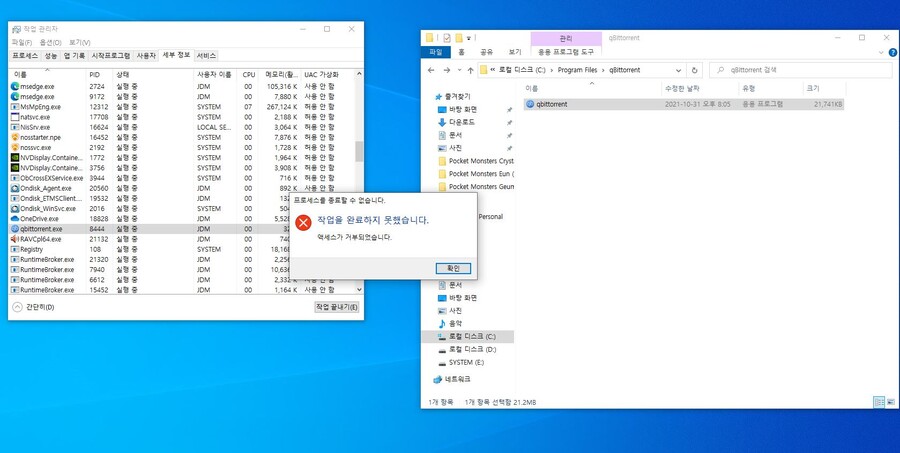Click the qbittorrent application file icon

pyautogui.click(x=530, y=104)
